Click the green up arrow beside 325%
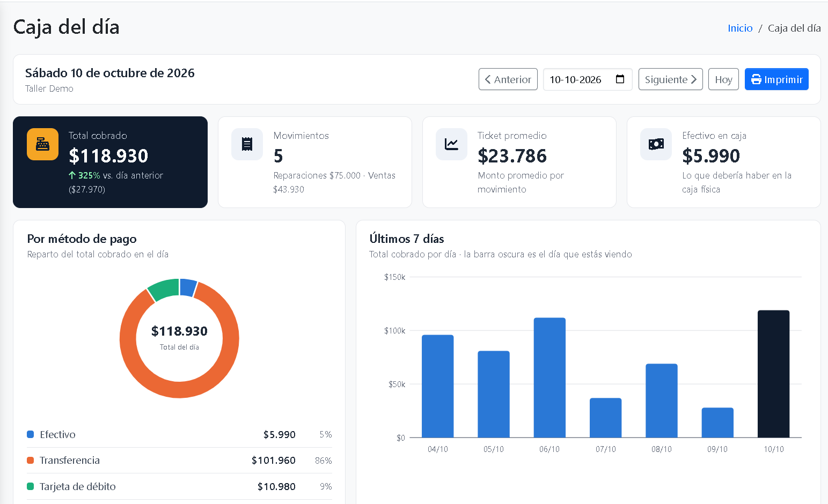Screen dimensions: 828x504 (72, 175)
